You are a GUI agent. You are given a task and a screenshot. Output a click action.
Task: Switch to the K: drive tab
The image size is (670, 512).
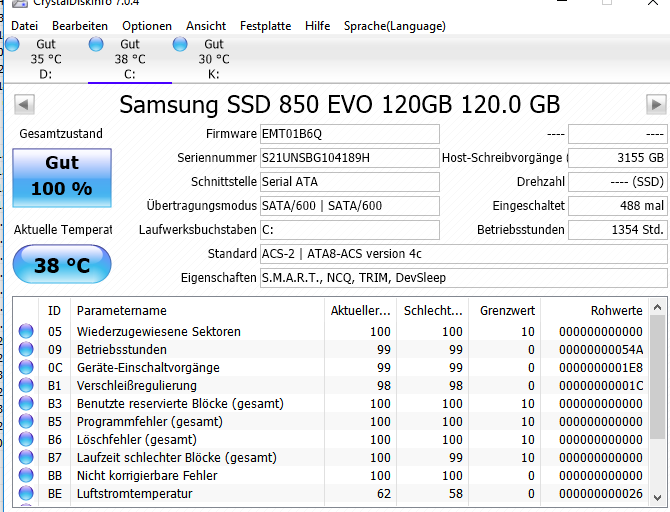(214, 59)
